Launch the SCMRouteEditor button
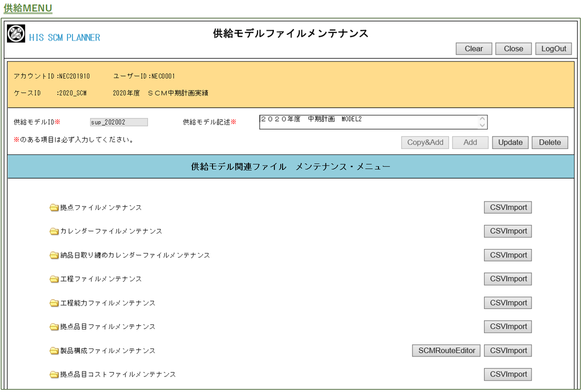The image size is (583, 392). pyautogui.click(x=446, y=350)
